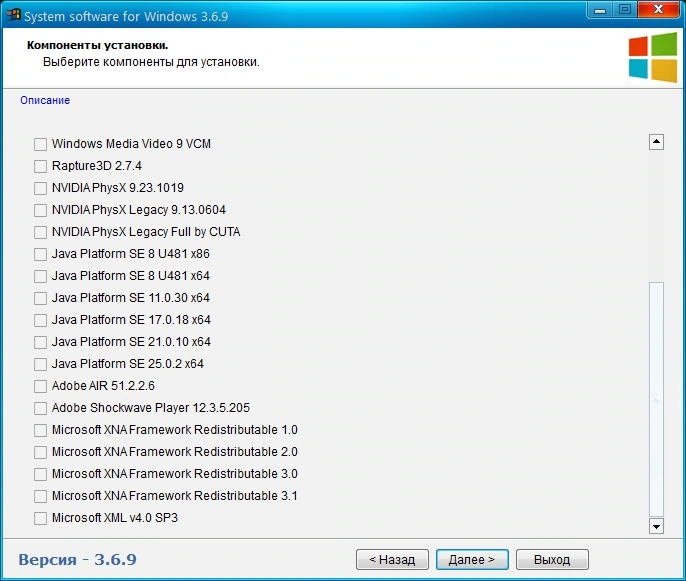Click the installer icon in title bar
686x581 pixels.
click(x=13, y=15)
